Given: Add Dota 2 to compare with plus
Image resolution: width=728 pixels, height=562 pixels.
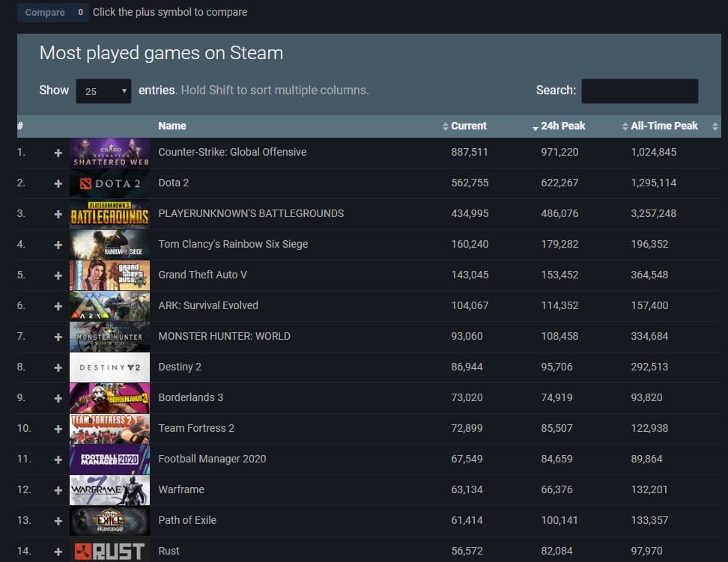Looking at the screenshot, I should (58, 183).
